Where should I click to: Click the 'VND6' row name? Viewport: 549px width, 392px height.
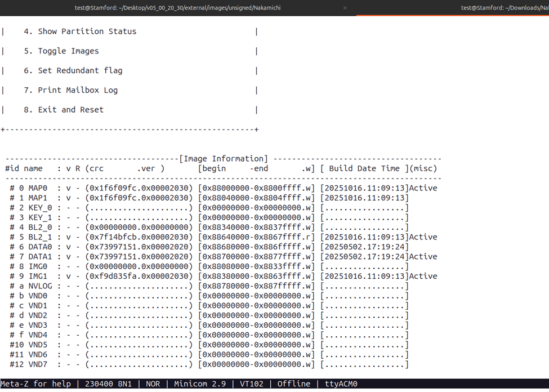38,355
